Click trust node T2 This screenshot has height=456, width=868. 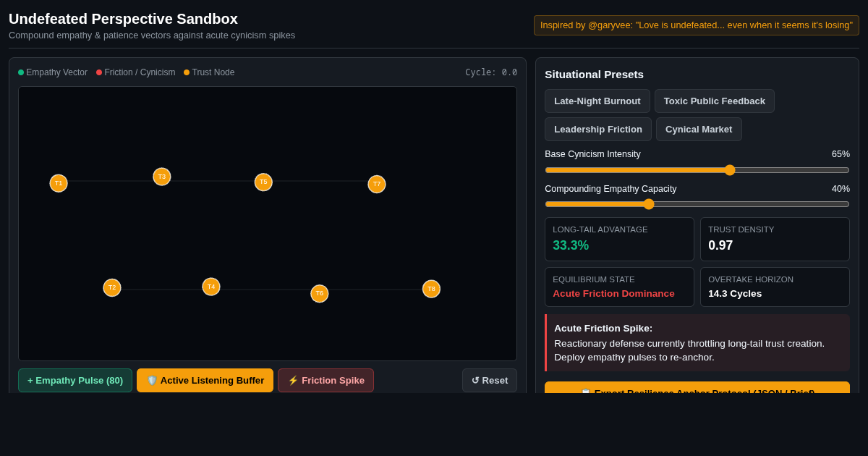[x=112, y=287]
